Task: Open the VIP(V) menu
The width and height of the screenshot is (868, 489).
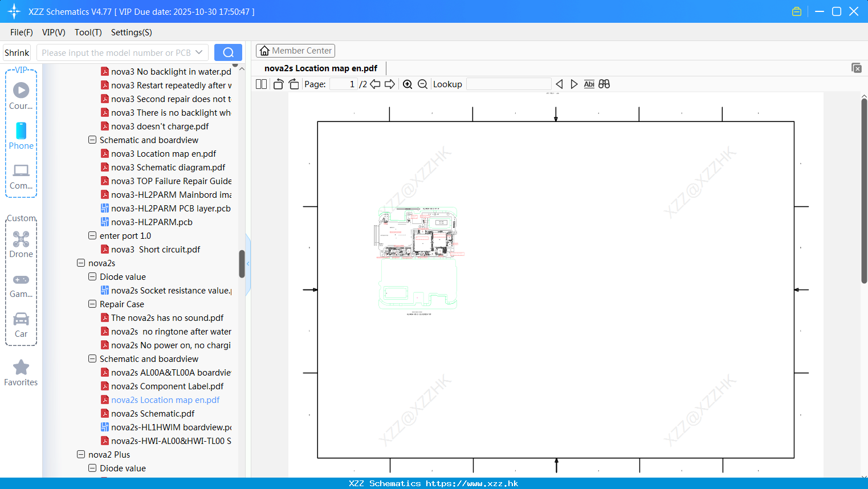Action: coord(54,32)
